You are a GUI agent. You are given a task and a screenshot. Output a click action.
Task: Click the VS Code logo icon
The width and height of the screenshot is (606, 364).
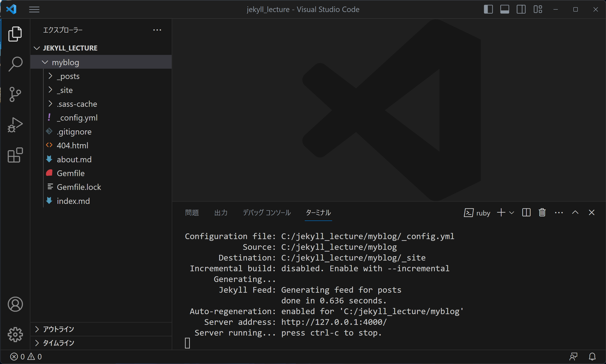pyautogui.click(x=11, y=9)
